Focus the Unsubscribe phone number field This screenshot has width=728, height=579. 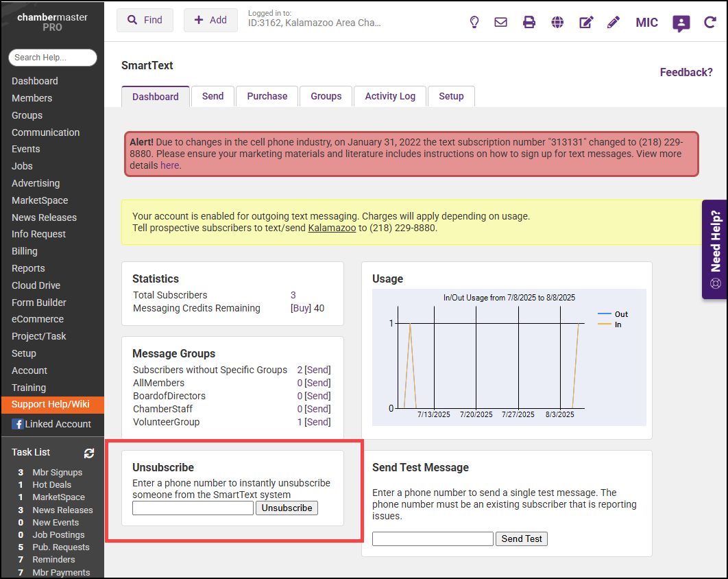click(x=193, y=508)
